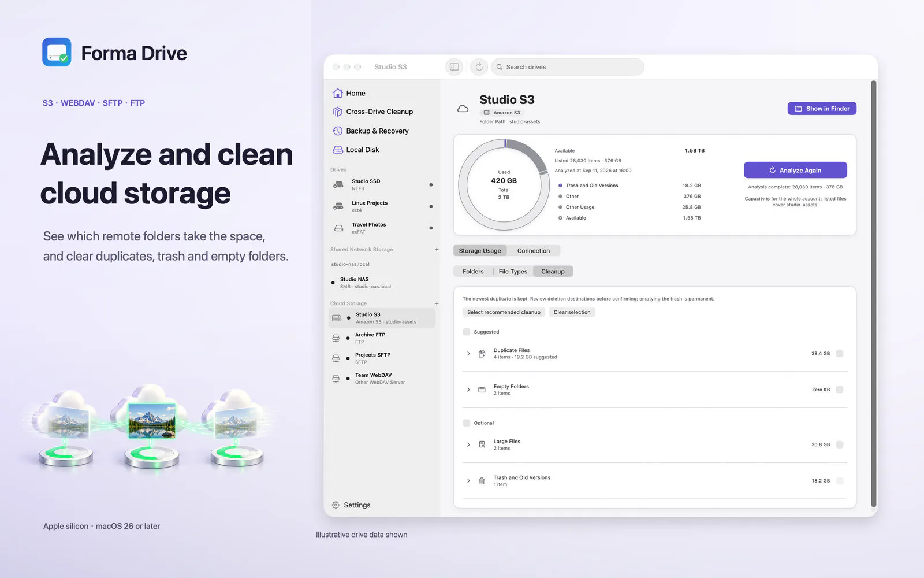This screenshot has width=924, height=578.
Task: Select Archive FTP cloud storage
Action: pyautogui.click(x=382, y=338)
